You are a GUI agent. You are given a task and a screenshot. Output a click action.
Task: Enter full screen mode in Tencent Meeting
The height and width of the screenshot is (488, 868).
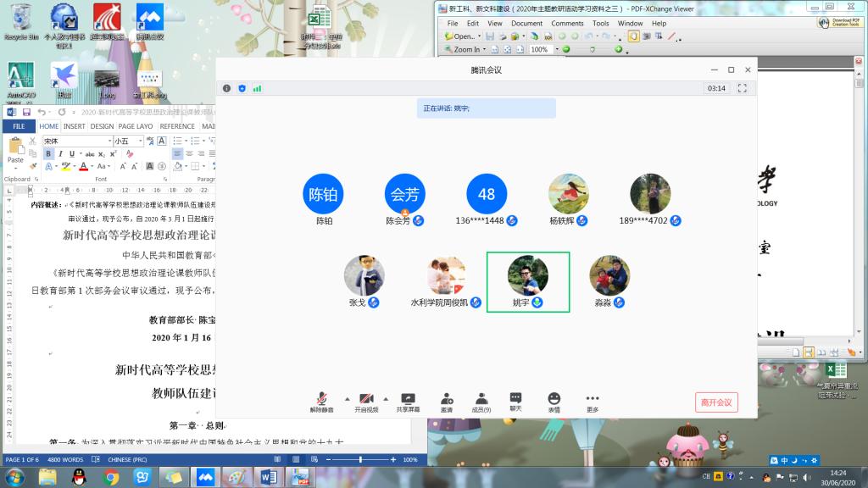[x=743, y=88]
